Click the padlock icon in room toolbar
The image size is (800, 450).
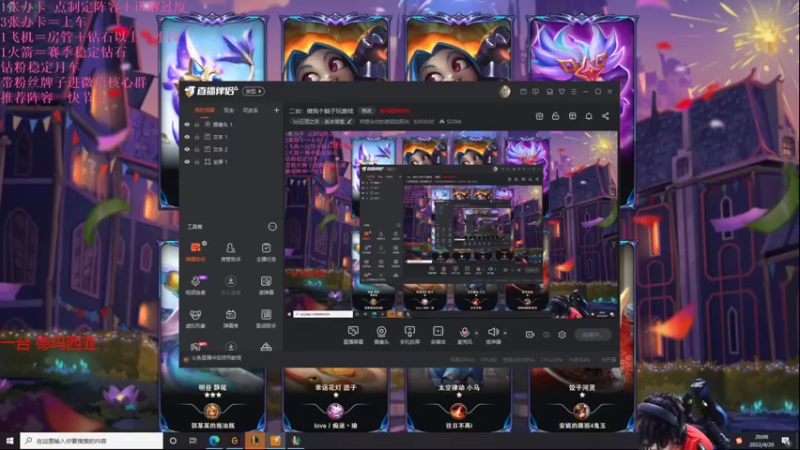pyautogui.click(x=556, y=116)
